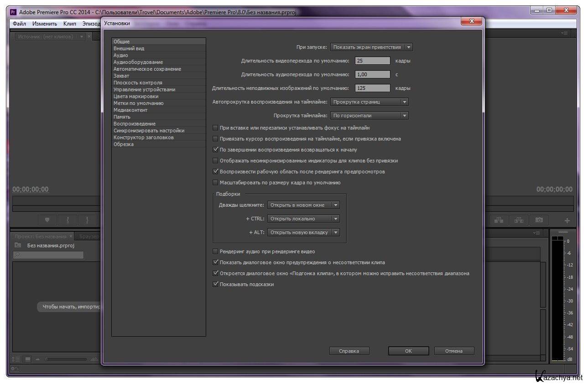Open the button editor plus icon
The image size is (588, 386).
[x=567, y=220]
